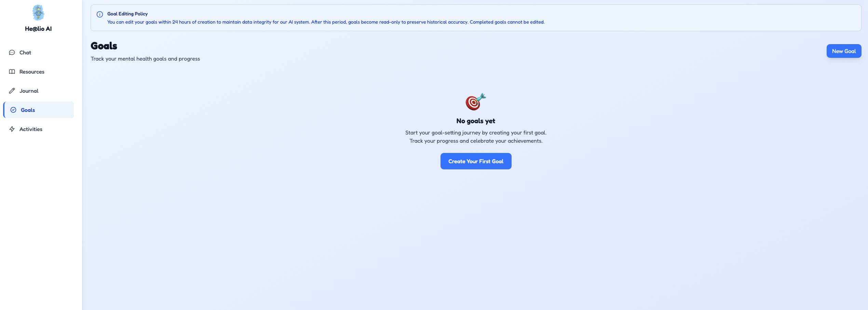
Task: Click the dartboard target emoji
Action: tap(475, 102)
